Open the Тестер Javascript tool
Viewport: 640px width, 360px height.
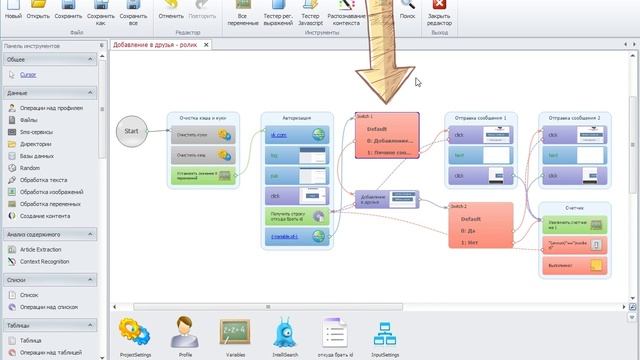(310, 13)
